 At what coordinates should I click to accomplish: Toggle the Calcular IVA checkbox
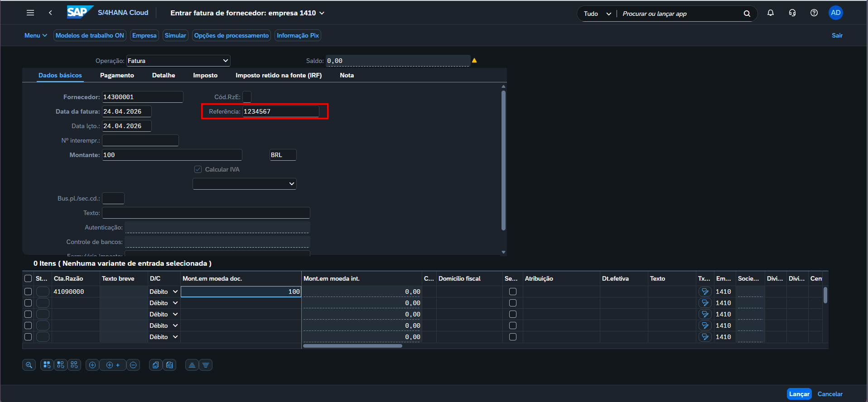pos(198,169)
